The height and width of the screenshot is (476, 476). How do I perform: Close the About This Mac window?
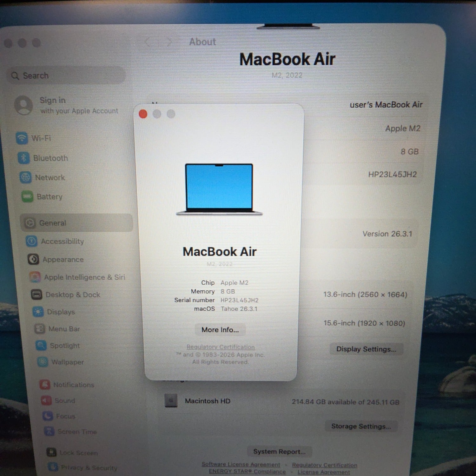(x=143, y=114)
